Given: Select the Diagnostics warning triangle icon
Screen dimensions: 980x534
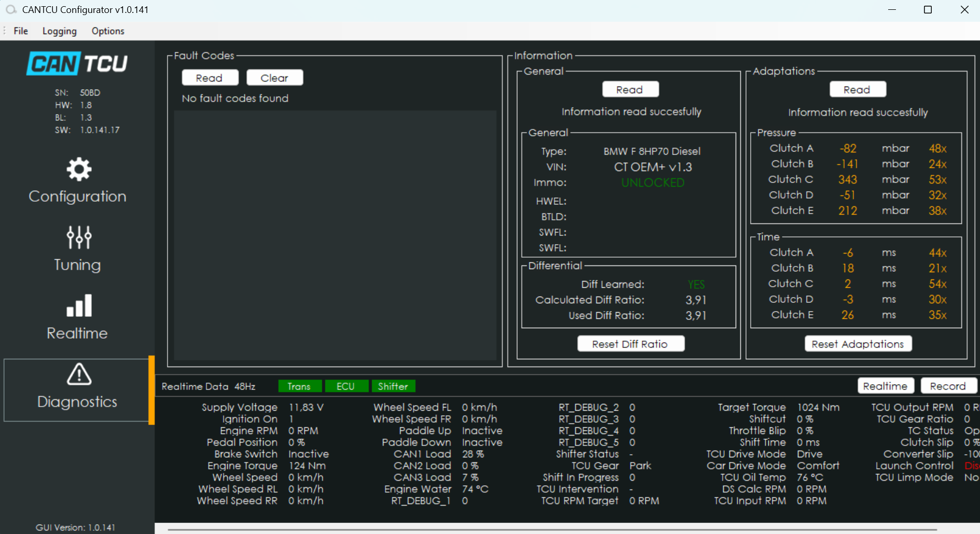Looking at the screenshot, I should pos(79,374).
